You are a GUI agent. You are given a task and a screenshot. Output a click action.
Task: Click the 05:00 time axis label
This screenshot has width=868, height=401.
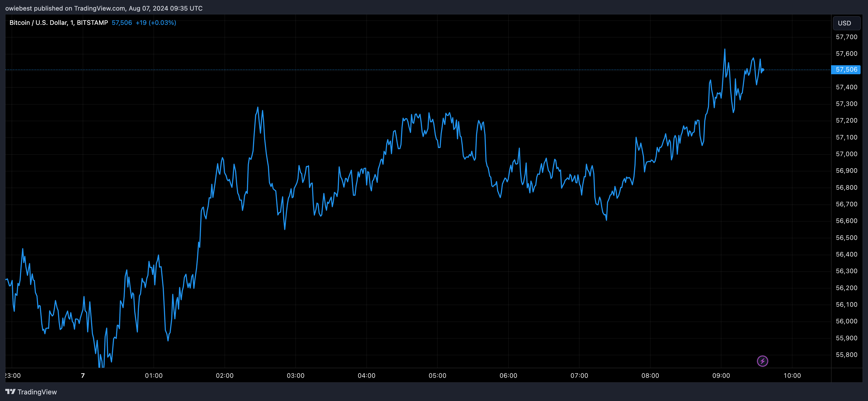[x=437, y=376]
